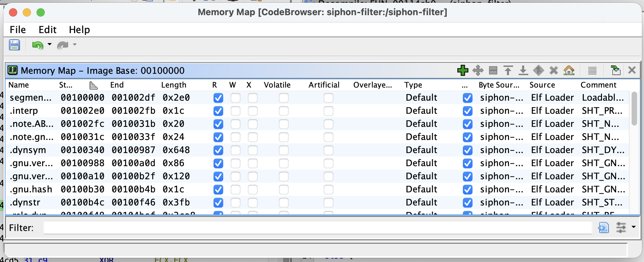The width and height of the screenshot is (644, 262).
Task: Toggle Write checkbox for segmen... row
Action: [x=236, y=98]
